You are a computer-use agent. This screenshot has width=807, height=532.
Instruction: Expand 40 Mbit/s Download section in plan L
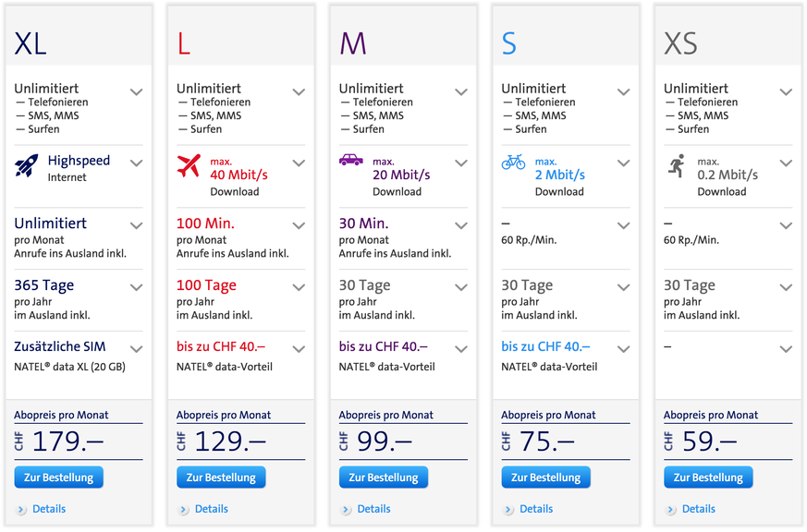(x=299, y=163)
